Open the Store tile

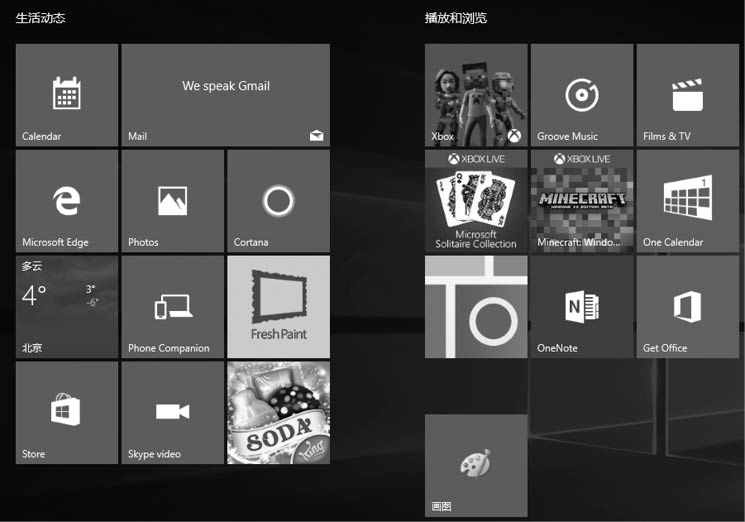67,413
